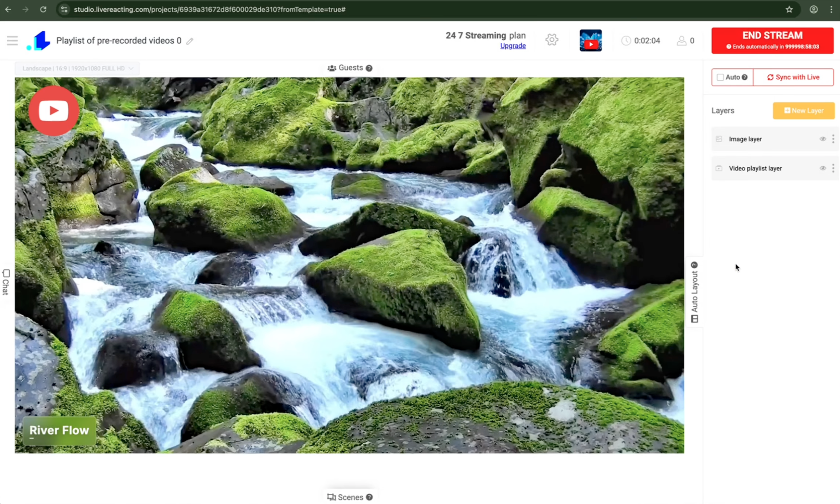
Task: Add a New Layer
Action: (803, 111)
